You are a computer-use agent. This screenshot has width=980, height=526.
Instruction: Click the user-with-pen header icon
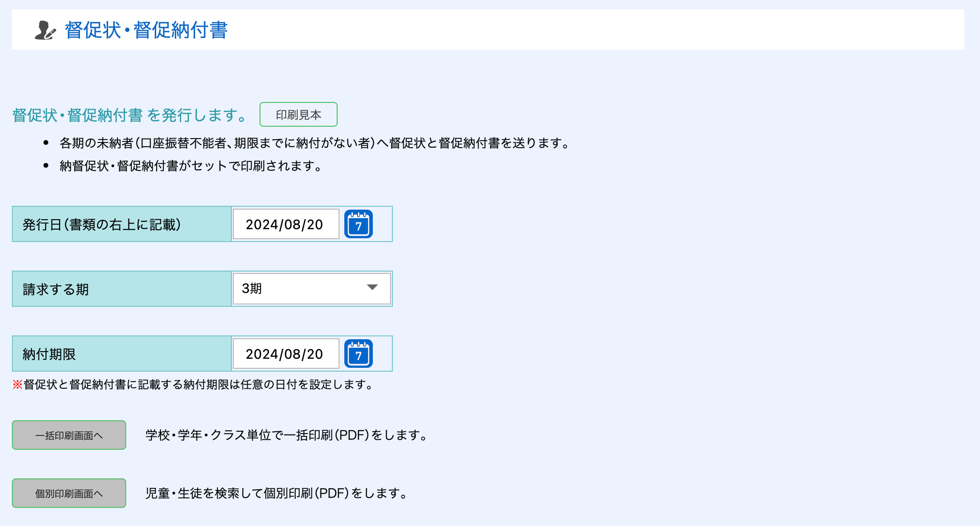tap(45, 30)
